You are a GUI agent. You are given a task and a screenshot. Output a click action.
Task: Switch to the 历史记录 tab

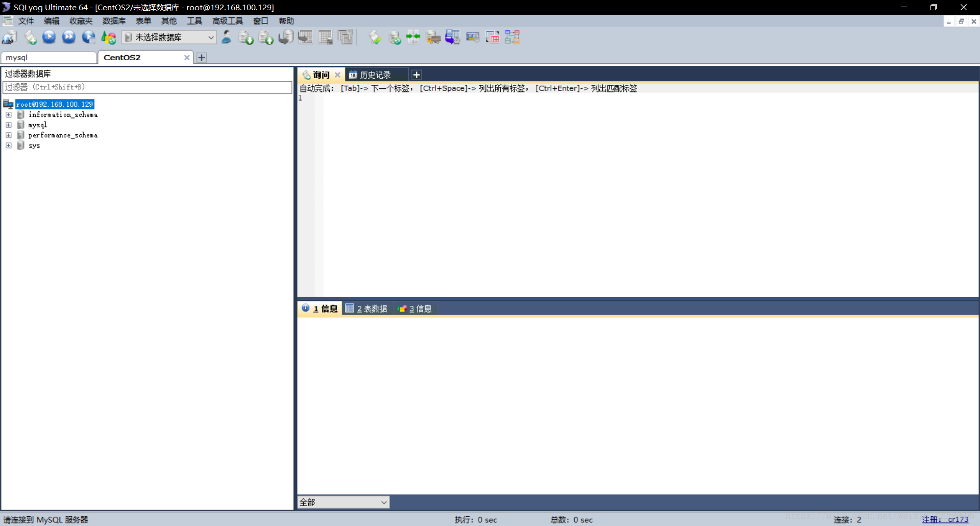[376, 75]
